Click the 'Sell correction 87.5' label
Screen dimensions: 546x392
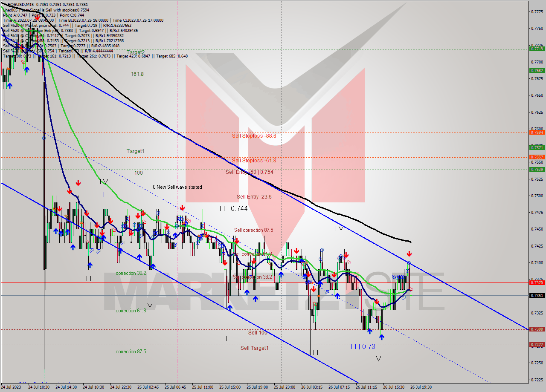(254, 230)
